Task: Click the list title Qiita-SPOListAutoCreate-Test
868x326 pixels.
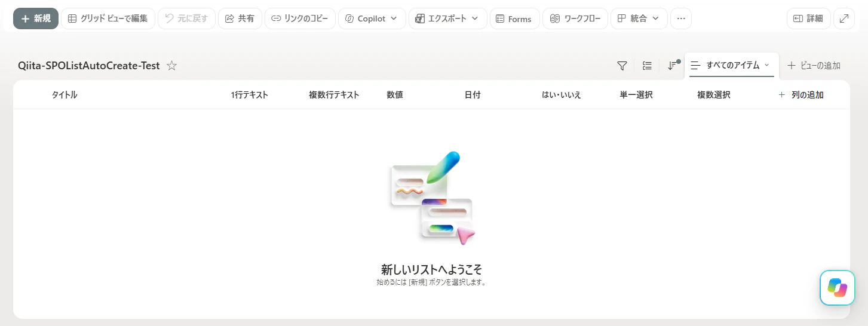Action: [x=89, y=66]
